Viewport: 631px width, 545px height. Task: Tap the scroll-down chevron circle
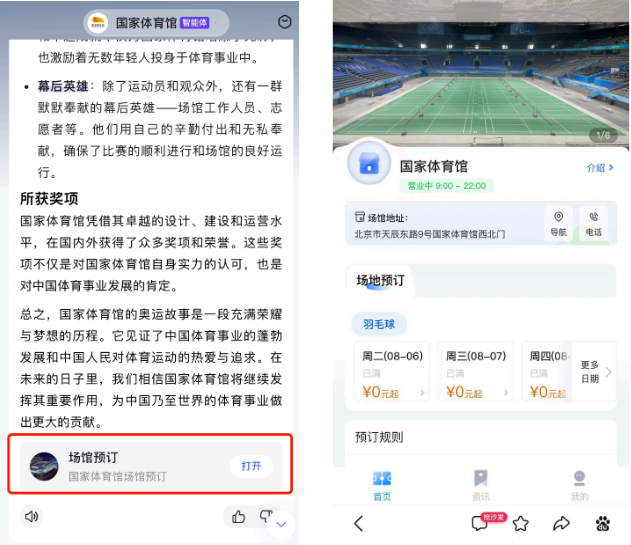pyautogui.click(x=281, y=524)
